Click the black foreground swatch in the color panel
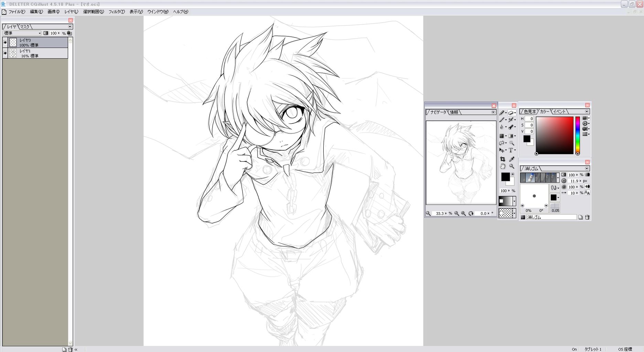This screenshot has height=352, width=644. coord(527,139)
